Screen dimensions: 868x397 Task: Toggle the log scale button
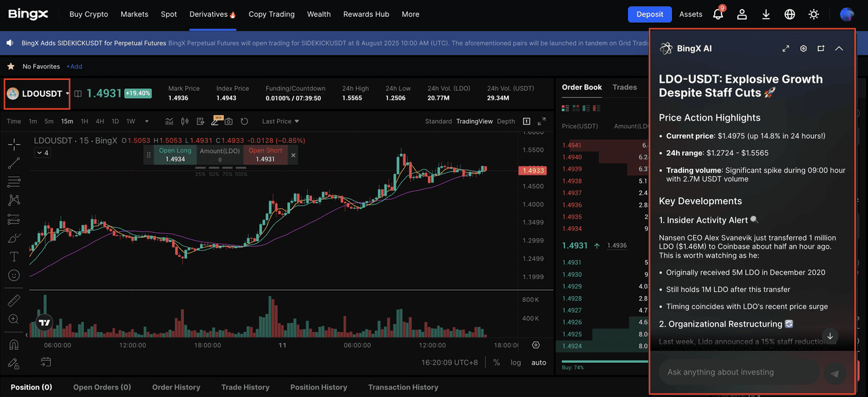516,362
